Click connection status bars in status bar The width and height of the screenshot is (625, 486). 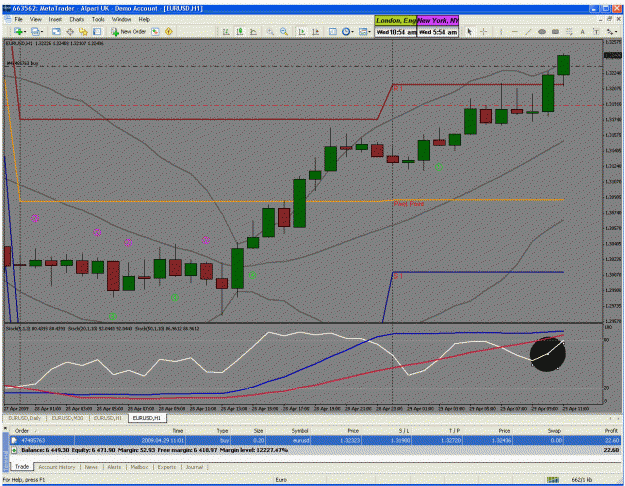(x=552, y=480)
